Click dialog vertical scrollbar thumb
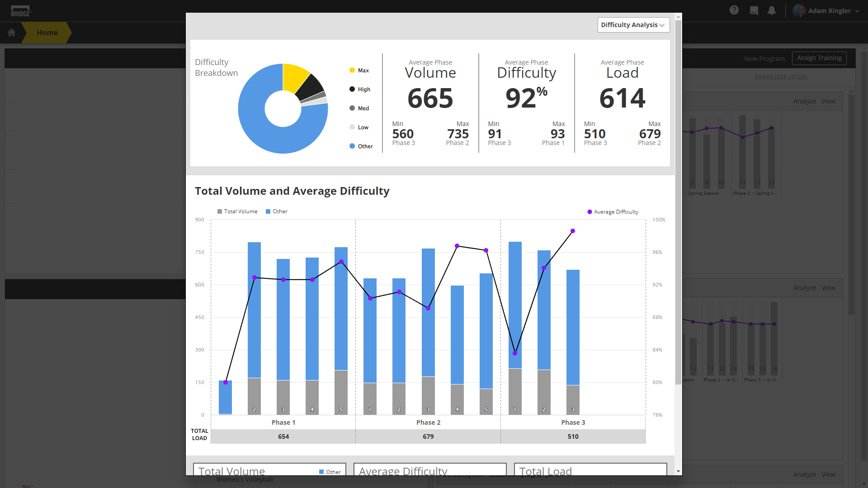 coord(678,203)
